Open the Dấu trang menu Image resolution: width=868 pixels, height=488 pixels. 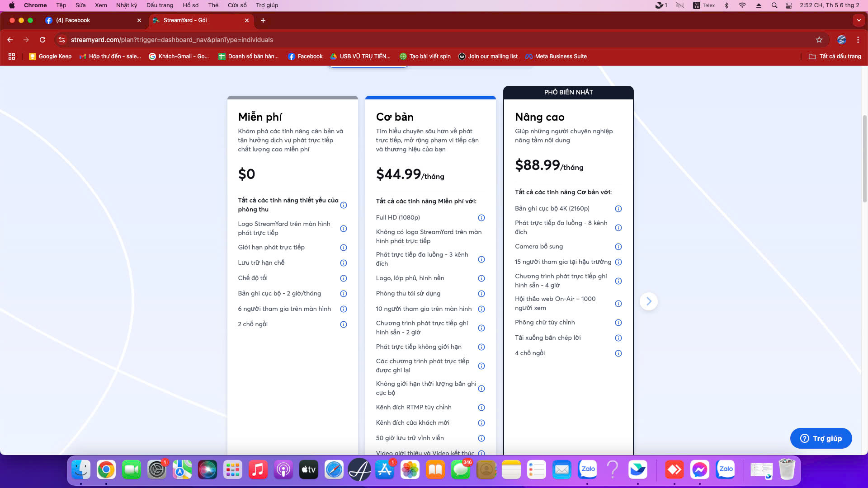(160, 5)
